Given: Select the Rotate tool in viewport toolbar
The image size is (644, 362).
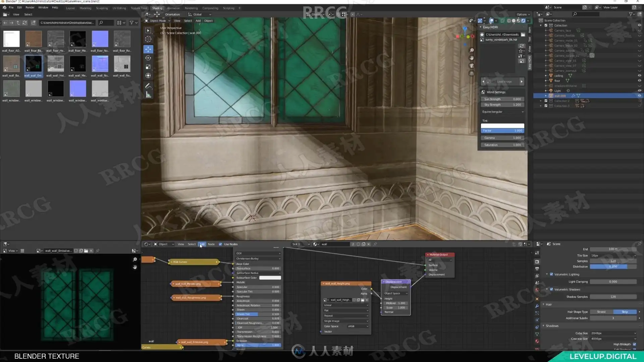Looking at the screenshot, I should pos(148,58).
